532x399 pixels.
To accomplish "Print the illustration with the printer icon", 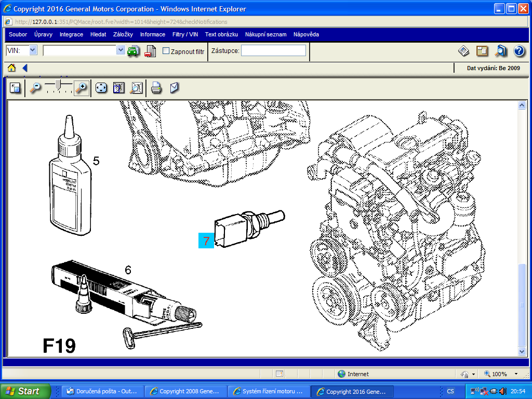I will (x=156, y=88).
